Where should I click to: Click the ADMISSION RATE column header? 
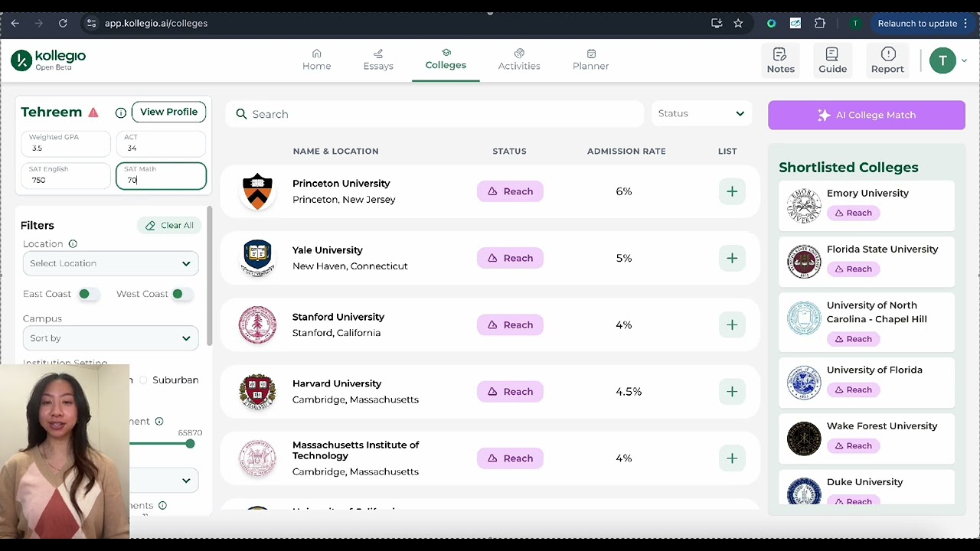point(626,152)
